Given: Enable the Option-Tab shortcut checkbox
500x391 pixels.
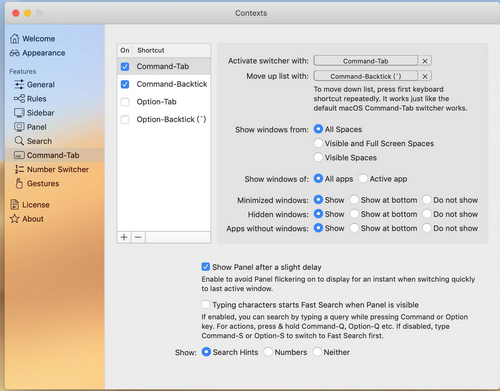Looking at the screenshot, I should [125, 102].
